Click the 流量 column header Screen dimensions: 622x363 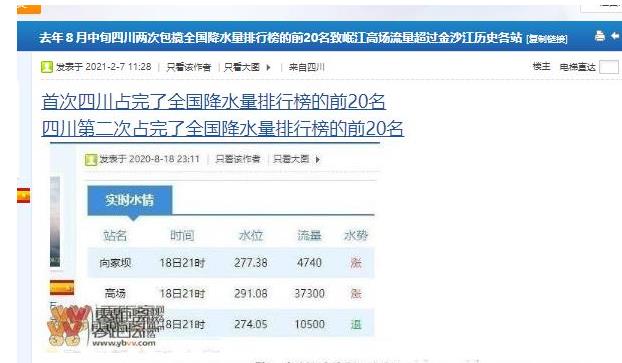309,236
